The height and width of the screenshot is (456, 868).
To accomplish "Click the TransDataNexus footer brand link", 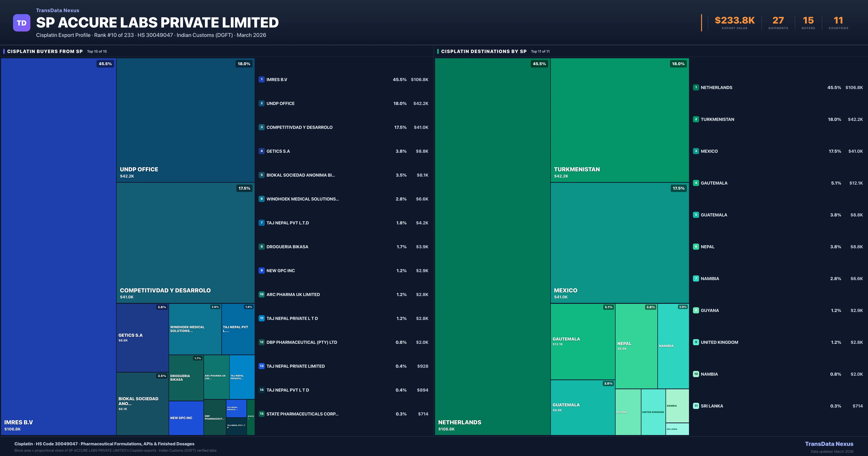I will (829, 444).
